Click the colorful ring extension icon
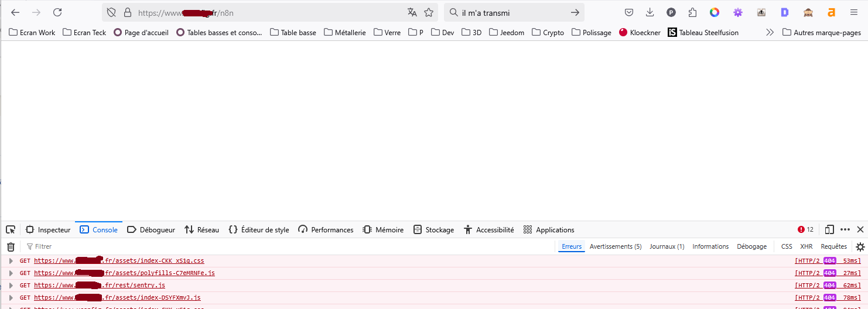The width and height of the screenshot is (868, 309). 715,12
